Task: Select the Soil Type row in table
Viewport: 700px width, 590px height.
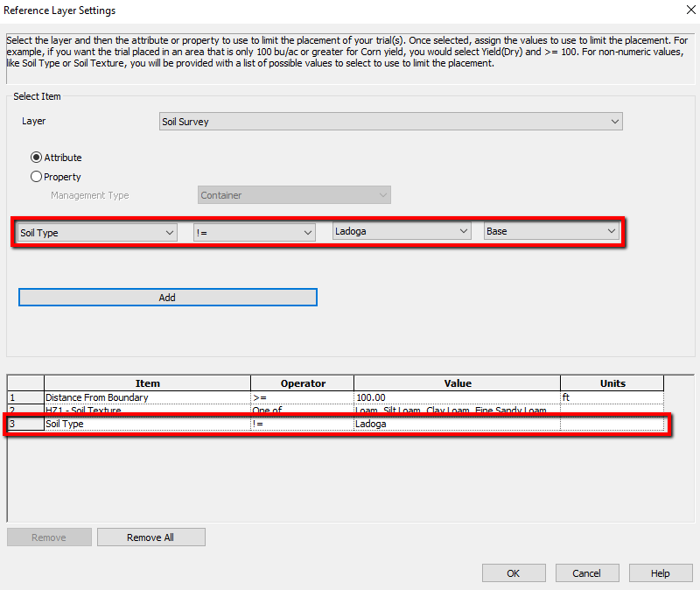Action: pos(147,425)
